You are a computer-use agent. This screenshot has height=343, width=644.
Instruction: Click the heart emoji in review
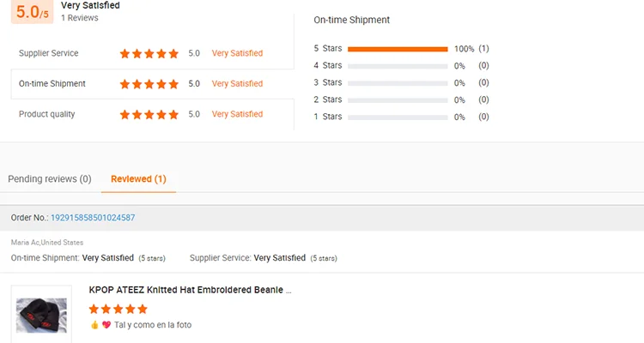pos(106,325)
